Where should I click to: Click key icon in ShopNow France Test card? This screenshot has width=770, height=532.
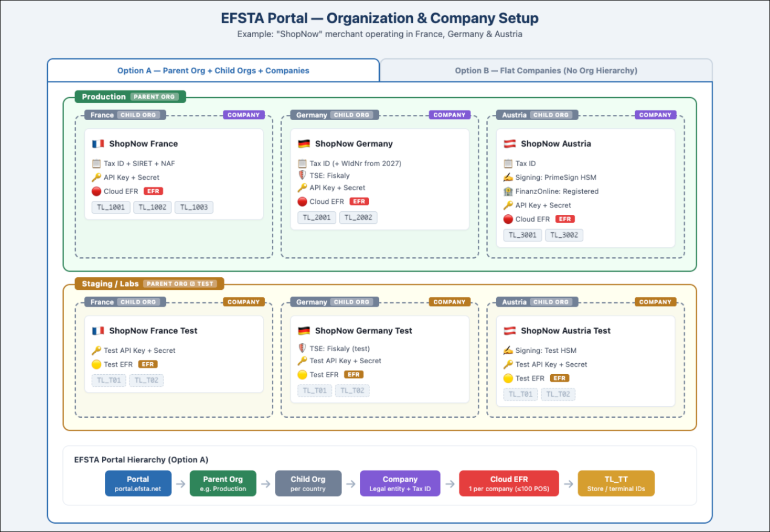point(97,350)
